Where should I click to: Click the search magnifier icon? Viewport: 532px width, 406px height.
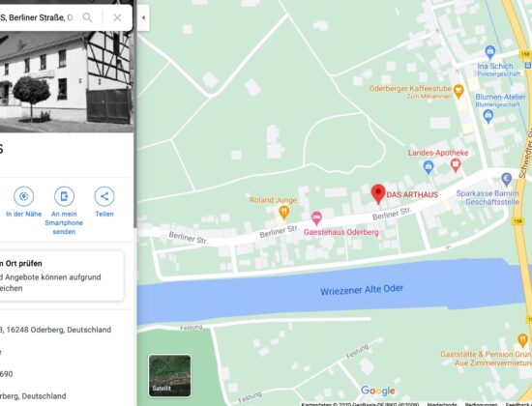pyautogui.click(x=87, y=17)
